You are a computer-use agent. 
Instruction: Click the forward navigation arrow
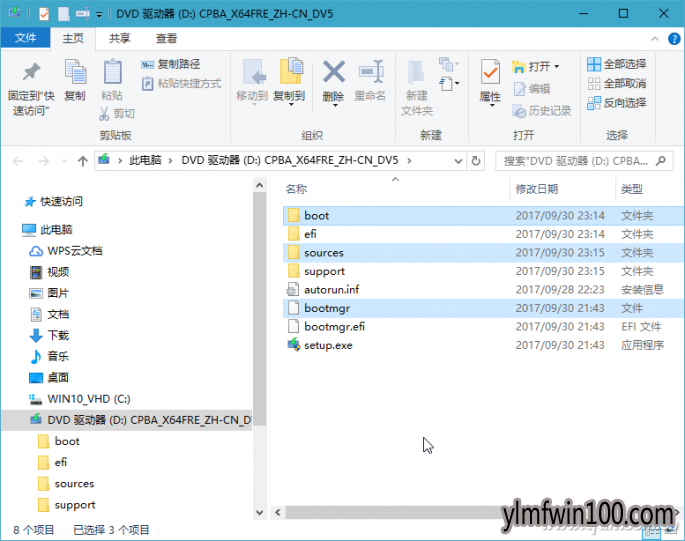click(44, 162)
